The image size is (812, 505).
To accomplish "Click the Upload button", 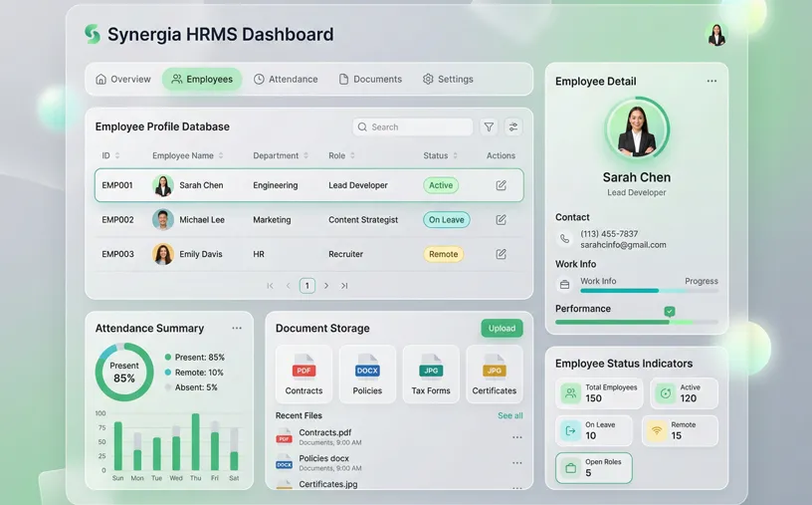I will 502,328.
